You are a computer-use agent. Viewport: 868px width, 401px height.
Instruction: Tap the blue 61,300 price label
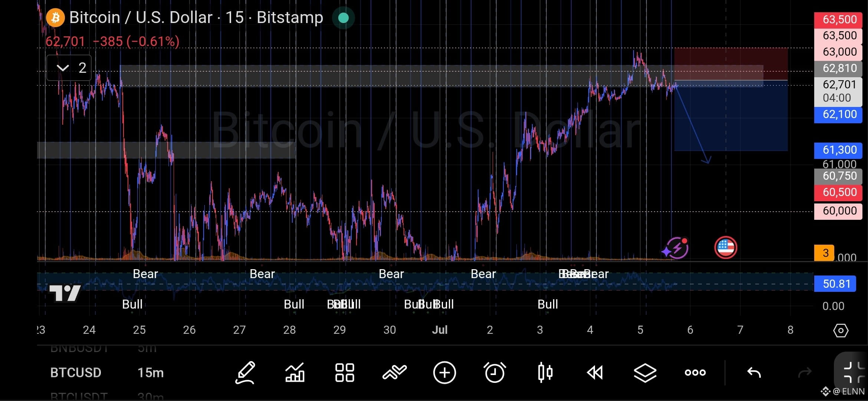point(838,150)
